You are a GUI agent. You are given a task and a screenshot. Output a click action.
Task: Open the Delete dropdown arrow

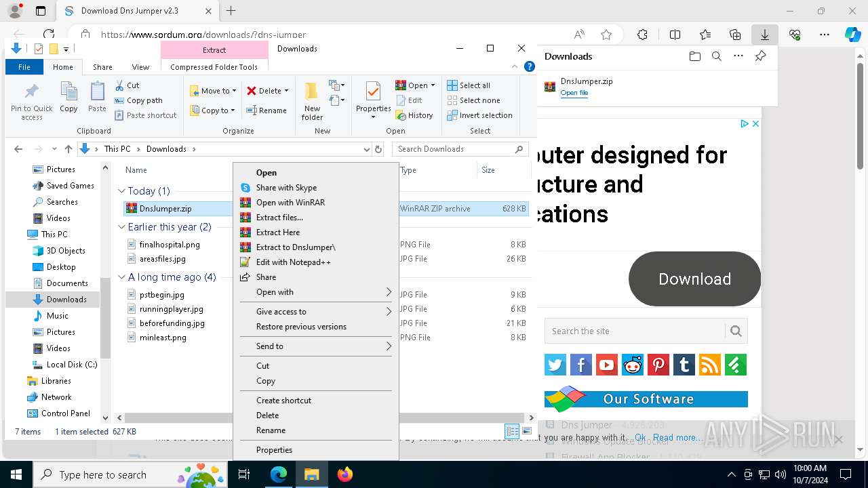pyautogui.click(x=286, y=91)
